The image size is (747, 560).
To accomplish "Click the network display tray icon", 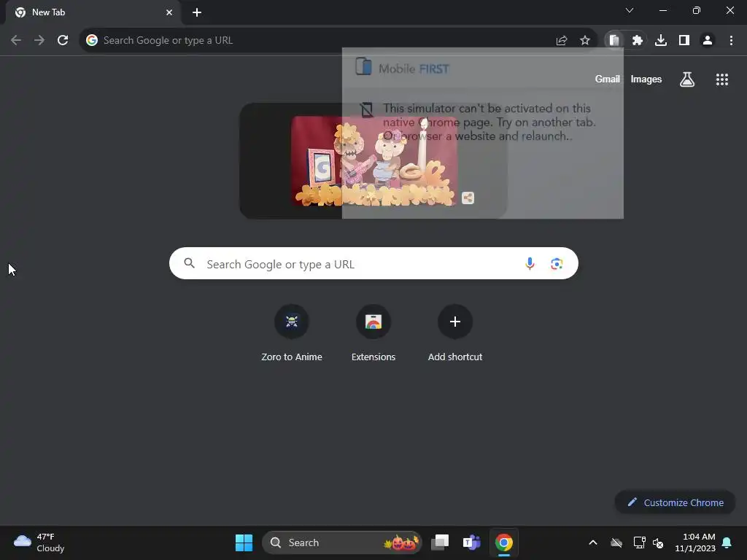I will [x=639, y=542].
